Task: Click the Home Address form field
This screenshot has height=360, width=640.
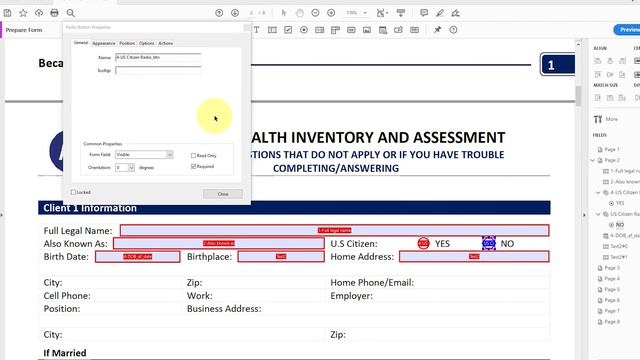Action: 474,256
